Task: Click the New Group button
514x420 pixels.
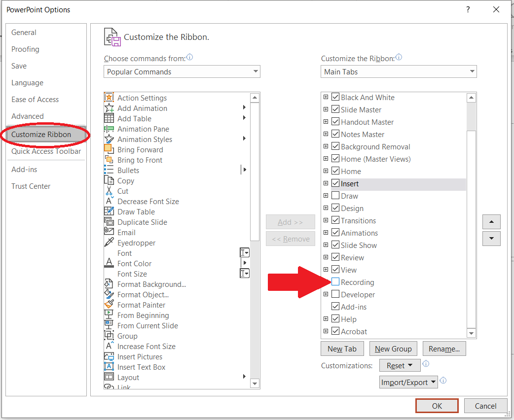Action: 393,349
